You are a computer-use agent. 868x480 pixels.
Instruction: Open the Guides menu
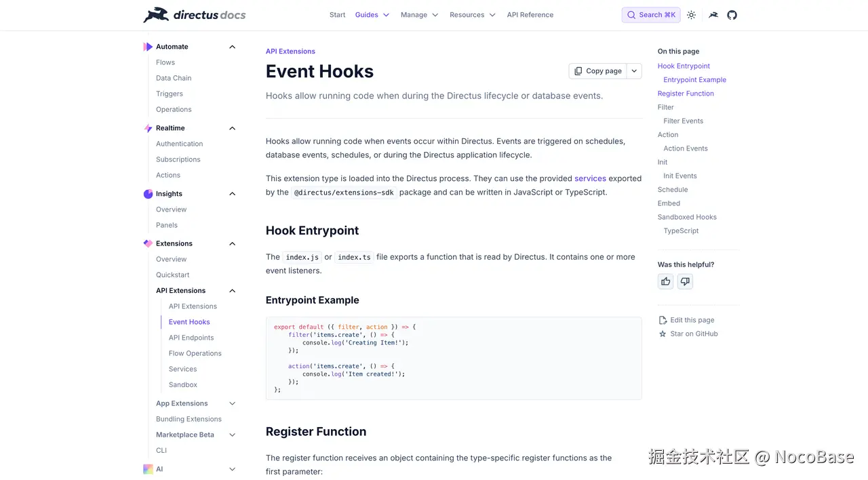coord(372,15)
